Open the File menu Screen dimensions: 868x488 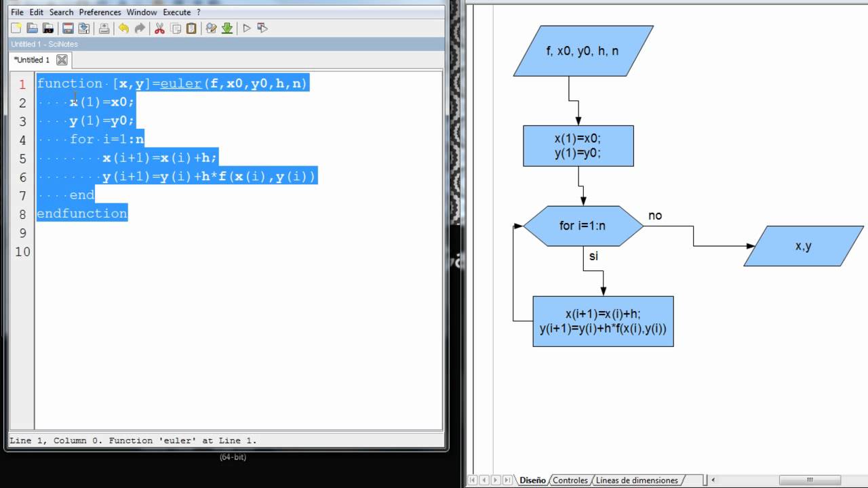[17, 12]
